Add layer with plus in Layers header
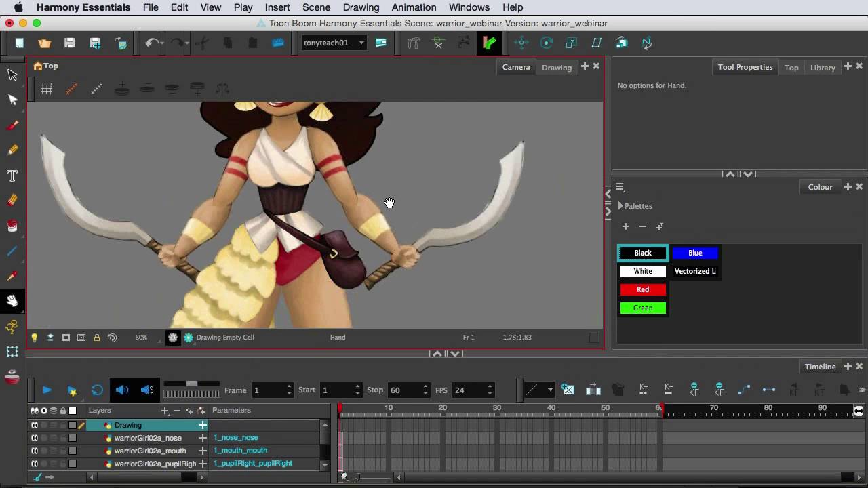 pyautogui.click(x=164, y=411)
